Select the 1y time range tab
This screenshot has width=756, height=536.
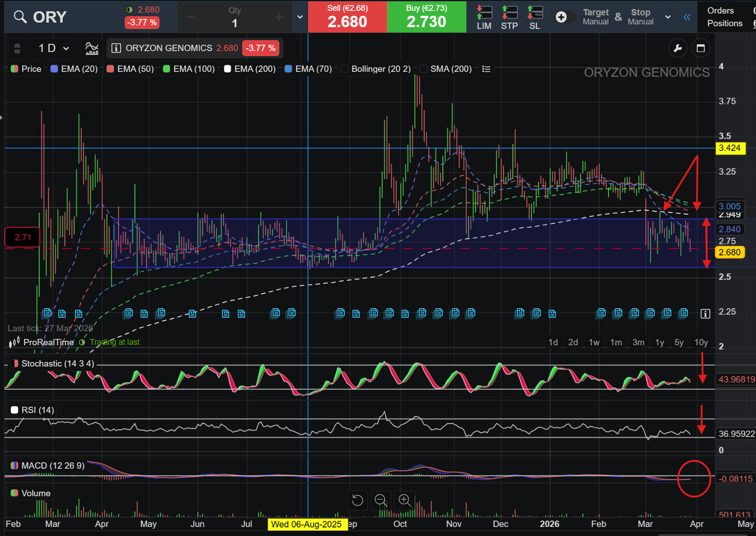(x=659, y=342)
